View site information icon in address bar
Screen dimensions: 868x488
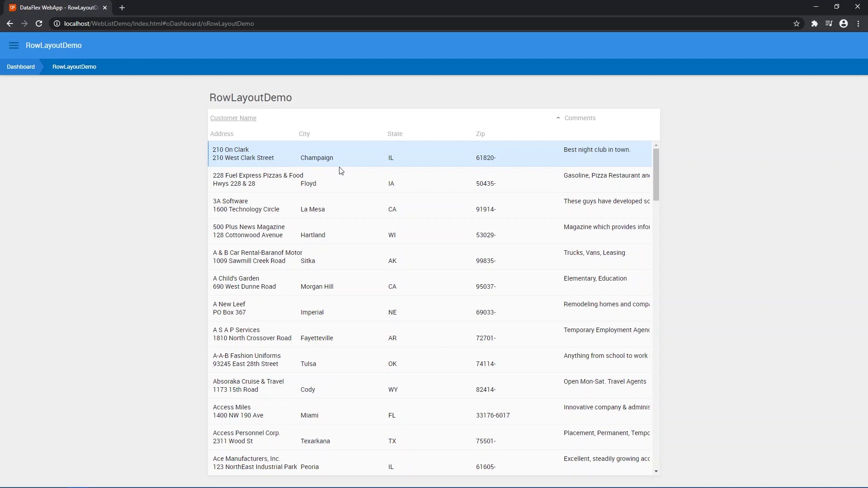coord(57,23)
